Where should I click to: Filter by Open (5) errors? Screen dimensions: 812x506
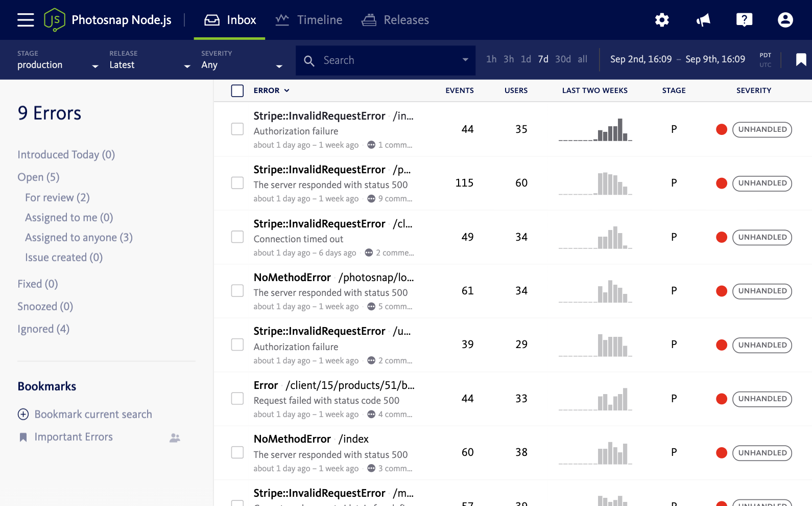pos(39,177)
